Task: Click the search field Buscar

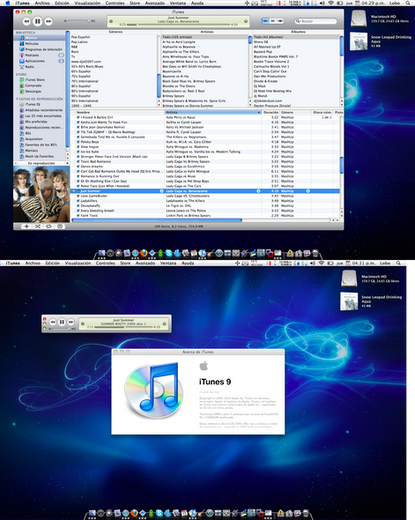Action: coord(316,21)
